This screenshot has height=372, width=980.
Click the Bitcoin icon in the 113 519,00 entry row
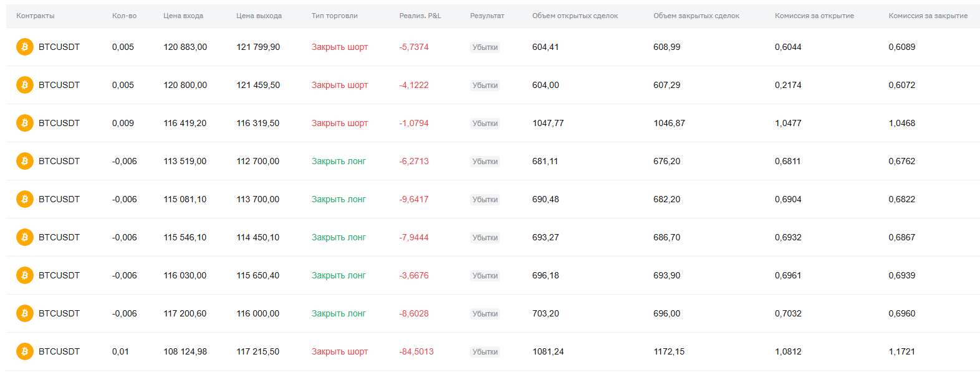(25, 161)
